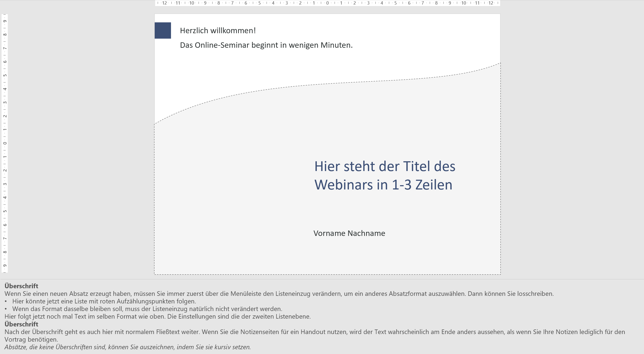Select the 'Vorname Nachname' placeholder

click(x=349, y=233)
